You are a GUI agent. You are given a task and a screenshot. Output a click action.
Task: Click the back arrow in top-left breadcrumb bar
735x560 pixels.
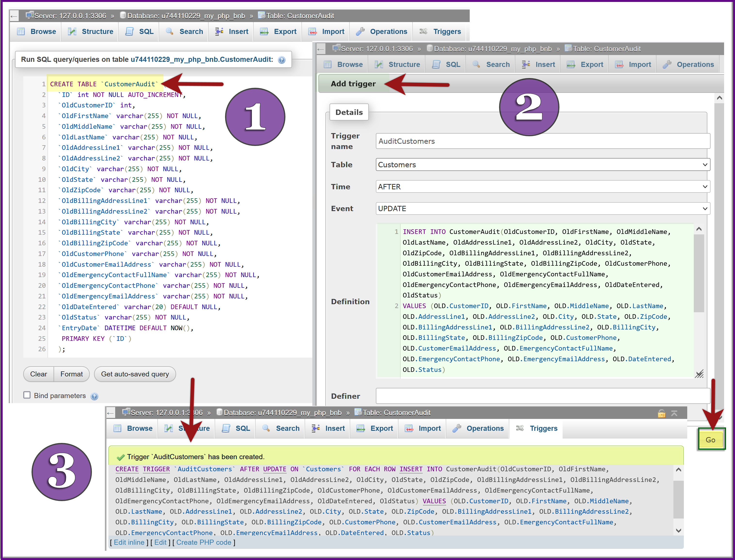(14, 16)
